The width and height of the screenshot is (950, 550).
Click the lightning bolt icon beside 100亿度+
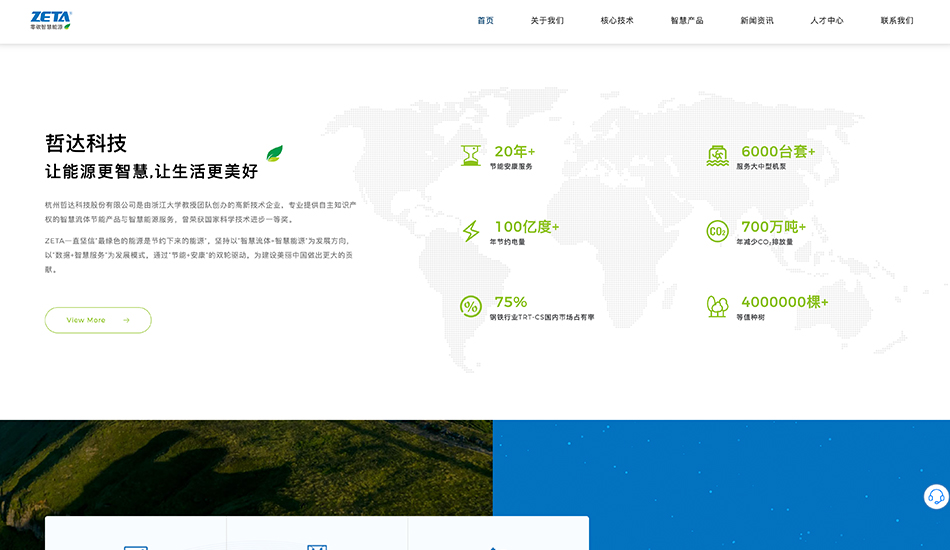(470, 231)
